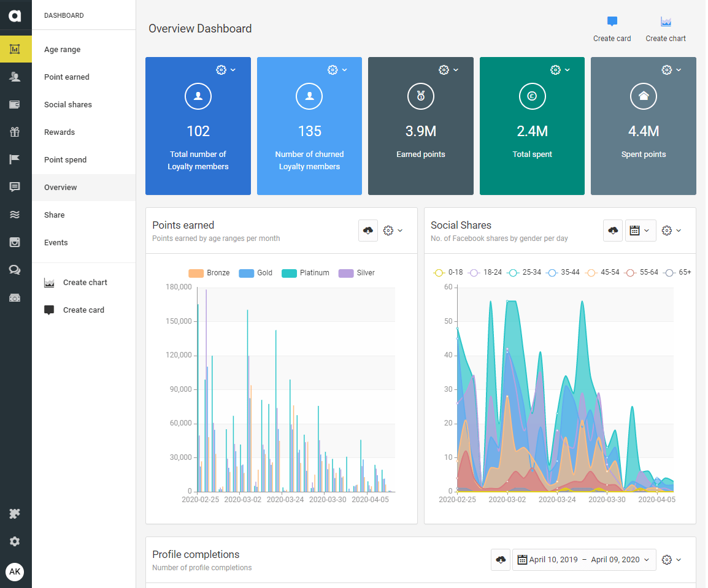Toggle Bronze series in Points earned legend
This screenshot has height=588, width=708.
(209, 273)
